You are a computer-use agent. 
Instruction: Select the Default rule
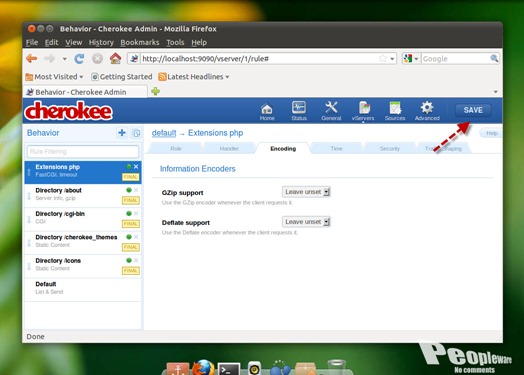(83, 288)
